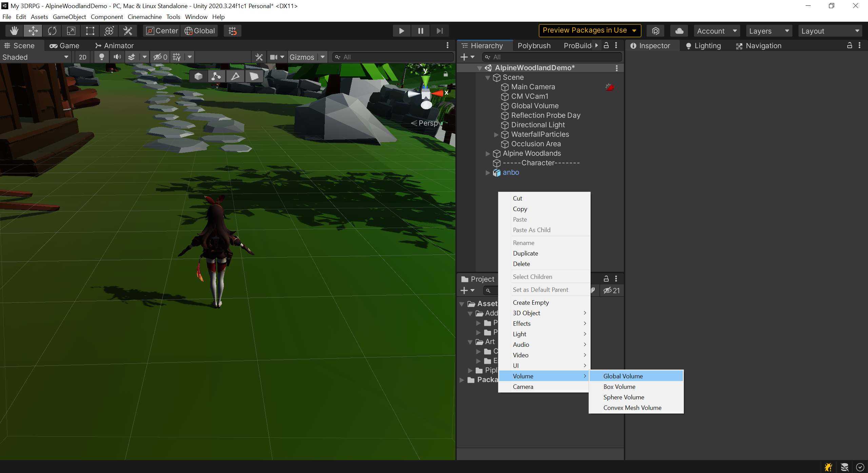Toggle scene gizmo lock icon
Image resolution: width=868 pixels, height=473 pixels.
tap(446, 74)
